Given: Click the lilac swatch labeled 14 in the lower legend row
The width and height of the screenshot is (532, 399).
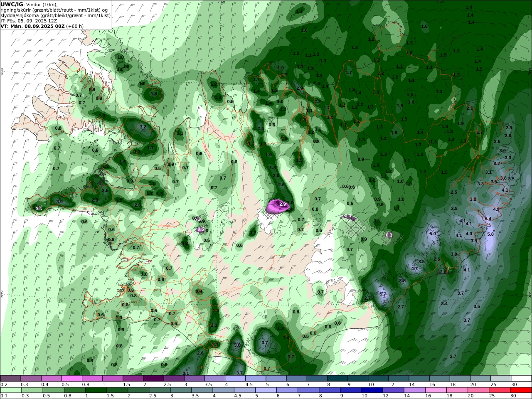Looking at the screenshot, I should (x=415, y=390).
